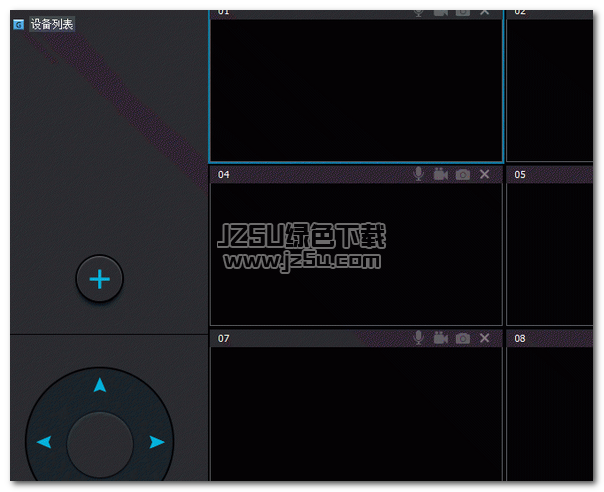Screen dimensions: 604x492
Task: Click channel label 04
Action: [x=223, y=175]
